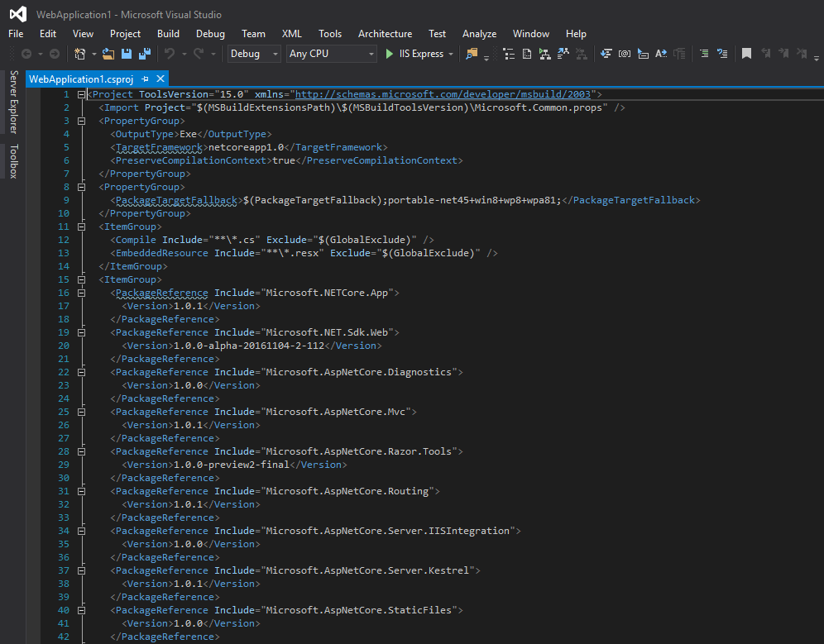This screenshot has width=824, height=644.
Task: Open the File menu
Action: click(x=16, y=34)
